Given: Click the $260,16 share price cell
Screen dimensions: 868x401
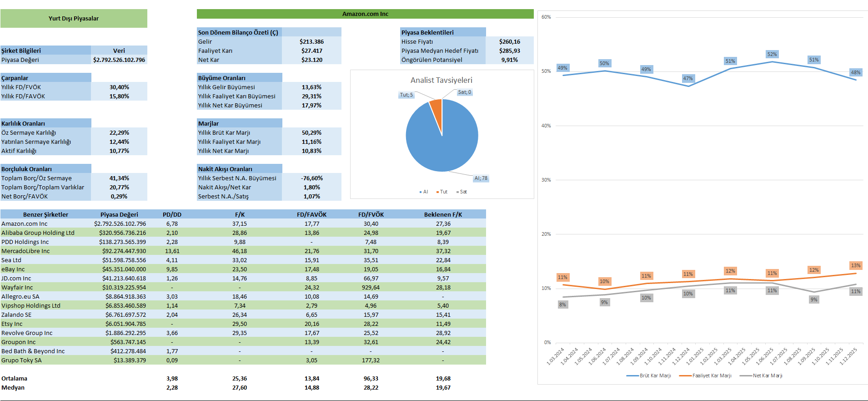Looking at the screenshot, I should 509,41.
